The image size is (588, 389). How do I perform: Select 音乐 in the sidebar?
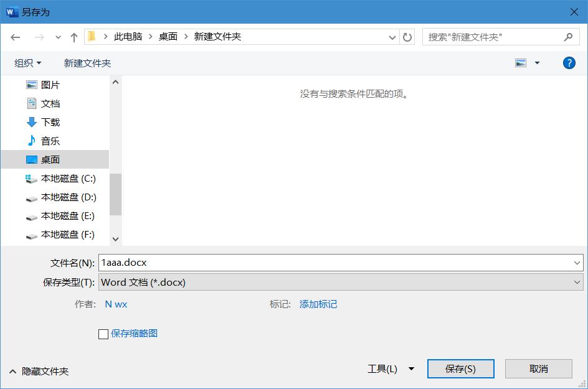(49, 141)
